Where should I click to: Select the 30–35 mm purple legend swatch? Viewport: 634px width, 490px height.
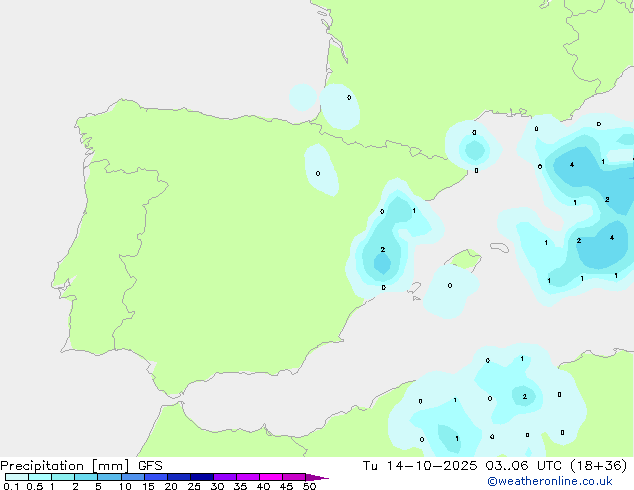(x=225, y=477)
